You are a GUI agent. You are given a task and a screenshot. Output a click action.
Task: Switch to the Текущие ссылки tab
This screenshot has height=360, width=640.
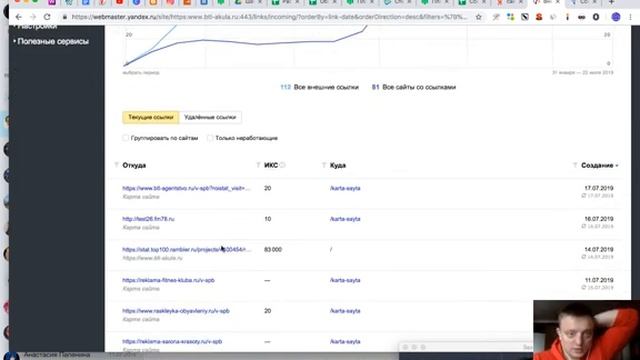[151, 117]
